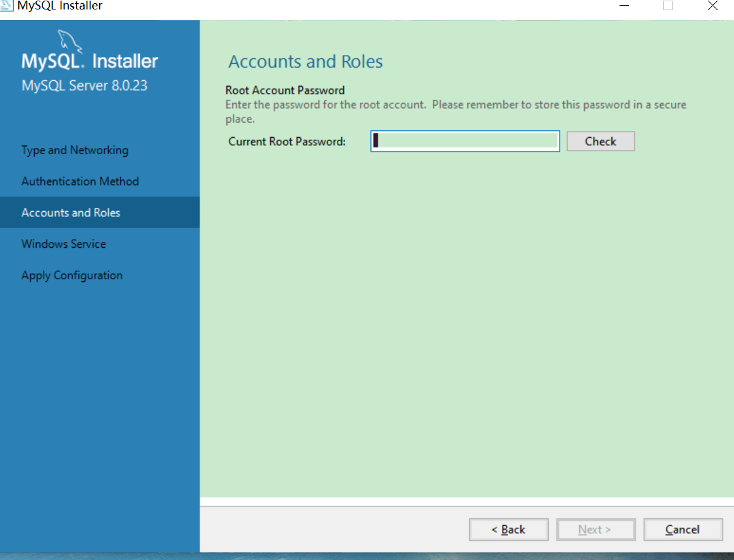Click the MySQL Installer title bar icon
Viewport: 734px width, 560px height.
6,6
